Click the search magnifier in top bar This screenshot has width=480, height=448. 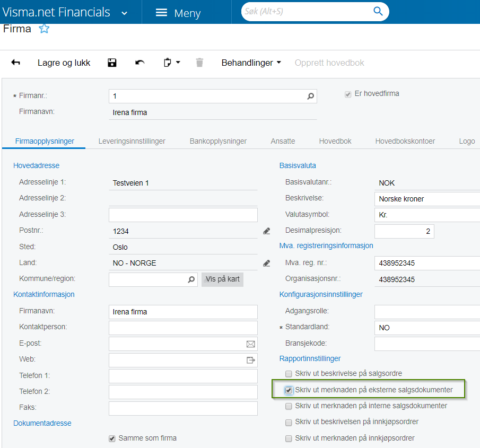[378, 11]
